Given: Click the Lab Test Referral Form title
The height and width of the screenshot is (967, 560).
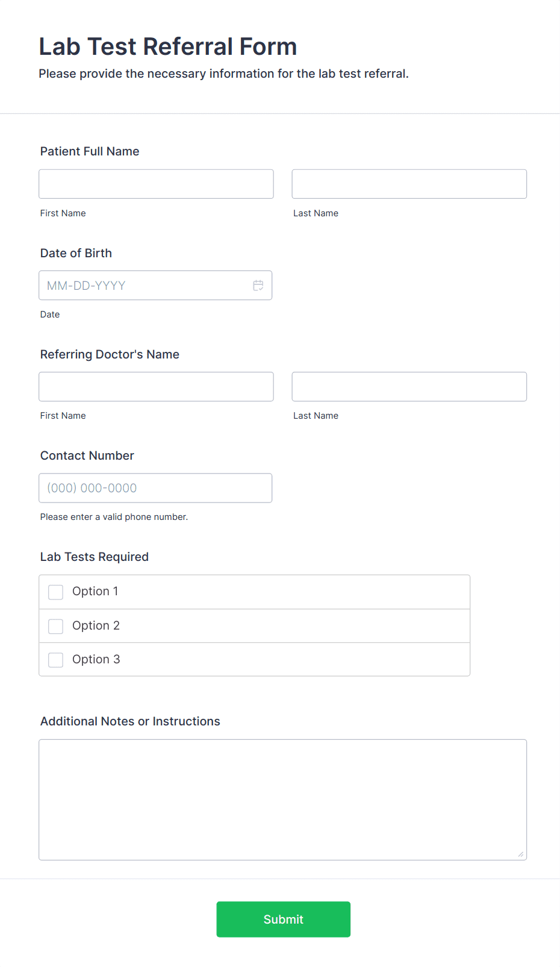Looking at the screenshot, I should pos(167,46).
